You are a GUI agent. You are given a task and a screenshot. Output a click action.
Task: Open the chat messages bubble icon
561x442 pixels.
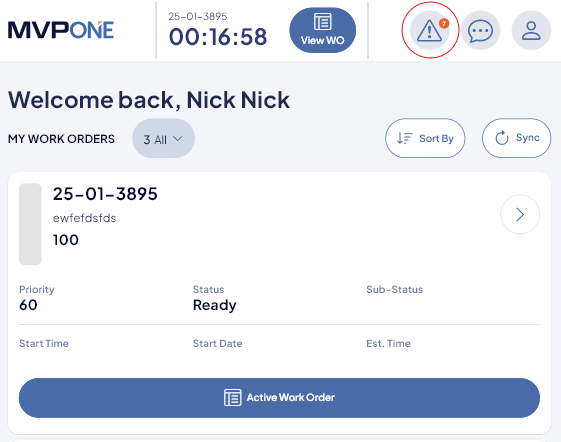coord(480,30)
